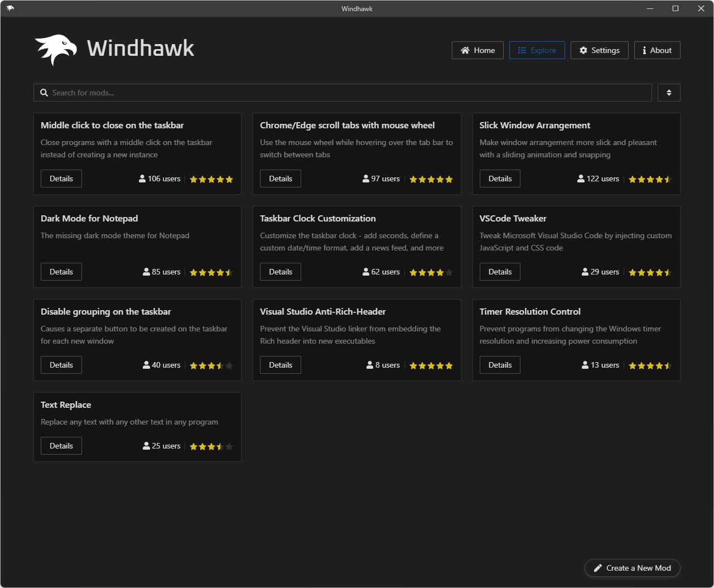The height and width of the screenshot is (588, 714).
Task: Select the Timer Resolution Control title
Action: coord(530,312)
